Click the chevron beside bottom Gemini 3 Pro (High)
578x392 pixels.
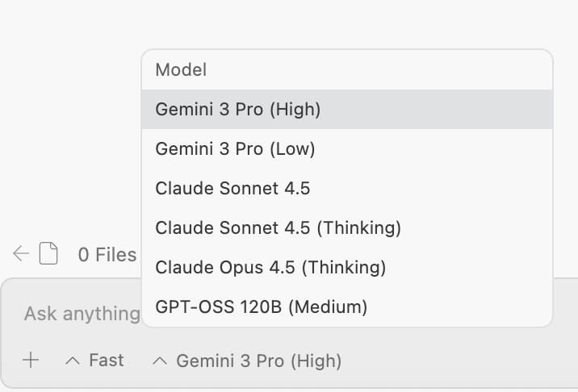(160, 361)
